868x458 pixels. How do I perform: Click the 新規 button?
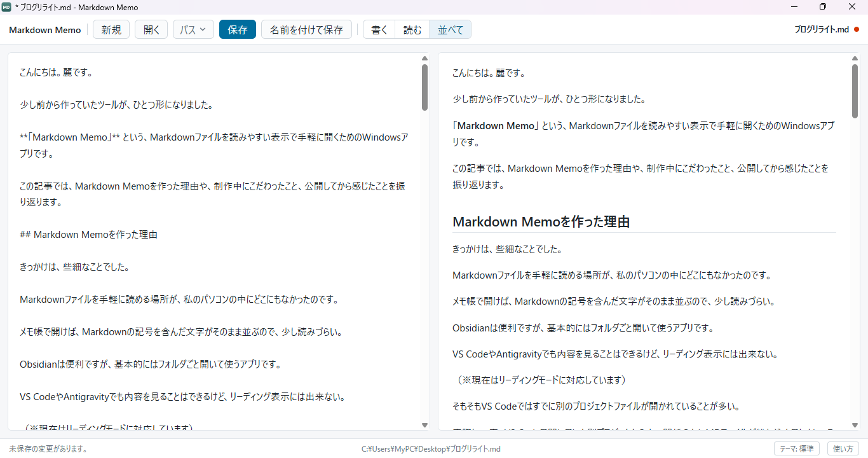pos(111,29)
